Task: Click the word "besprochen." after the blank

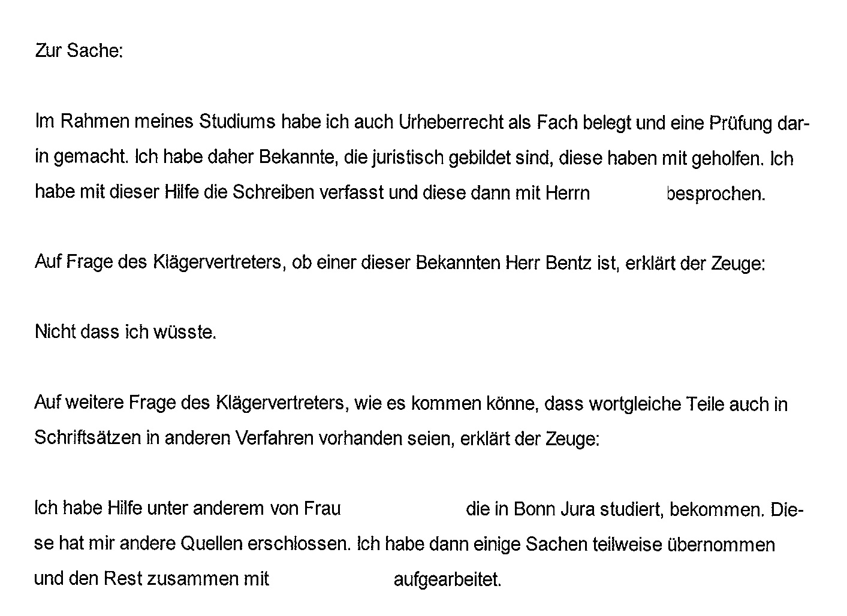Action: [x=715, y=194]
